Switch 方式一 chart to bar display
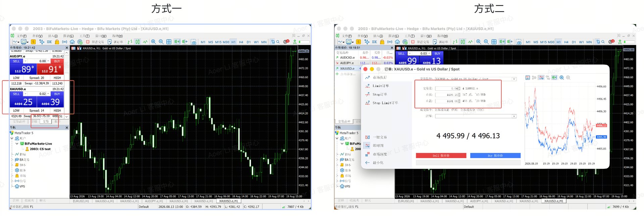This screenshot has width=644, height=216. pyautogui.click(x=130, y=42)
